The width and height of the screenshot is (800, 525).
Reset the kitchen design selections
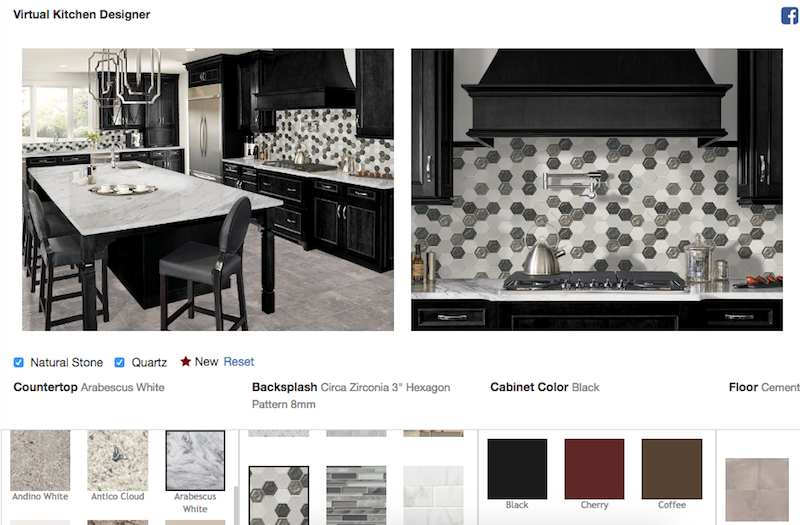point(238,362)
